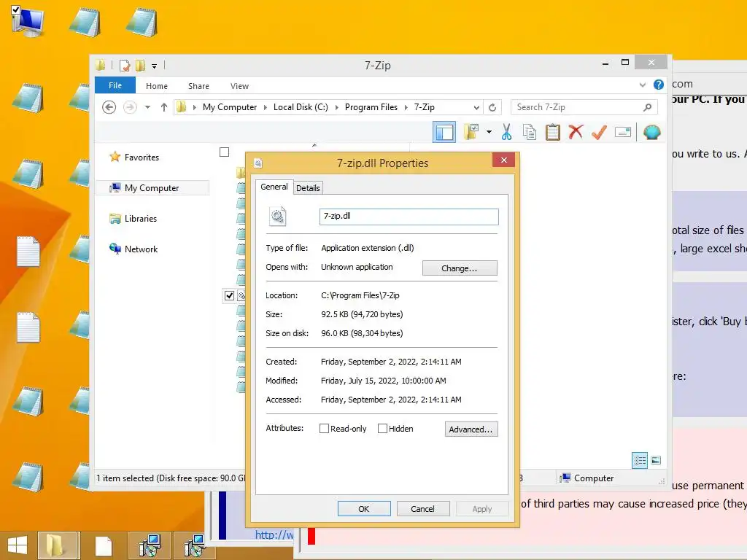Expand arrow after Local Disk (C:) breadcrumb
The image size is (747, 560).
point(337,108)
